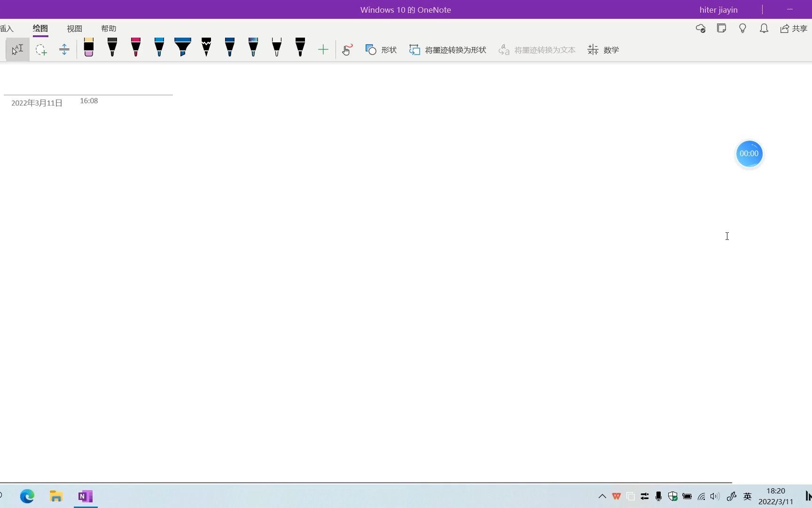Click the microphone tray icon
812x508 pixels.
tap(658, 496)
